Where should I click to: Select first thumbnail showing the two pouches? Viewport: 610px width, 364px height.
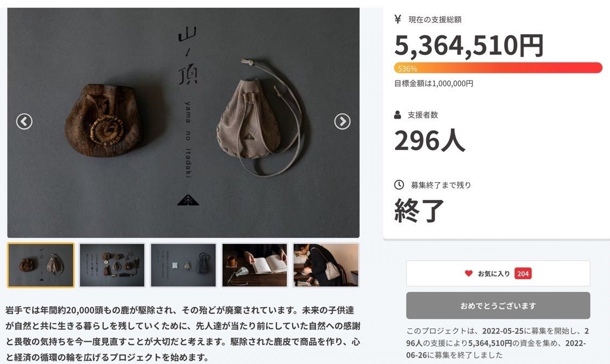[x=41, y=265]
